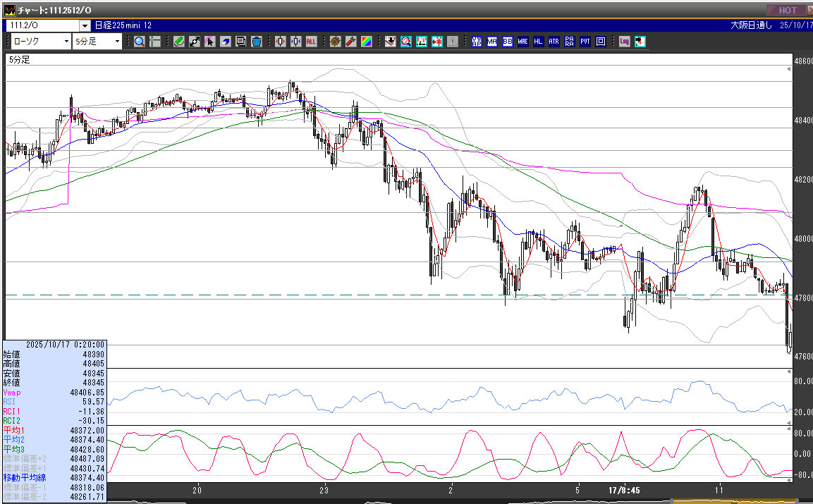Click the crosshair cursor tool icon
Viewport: 813px width, 504px height.
tap(155, 42)
